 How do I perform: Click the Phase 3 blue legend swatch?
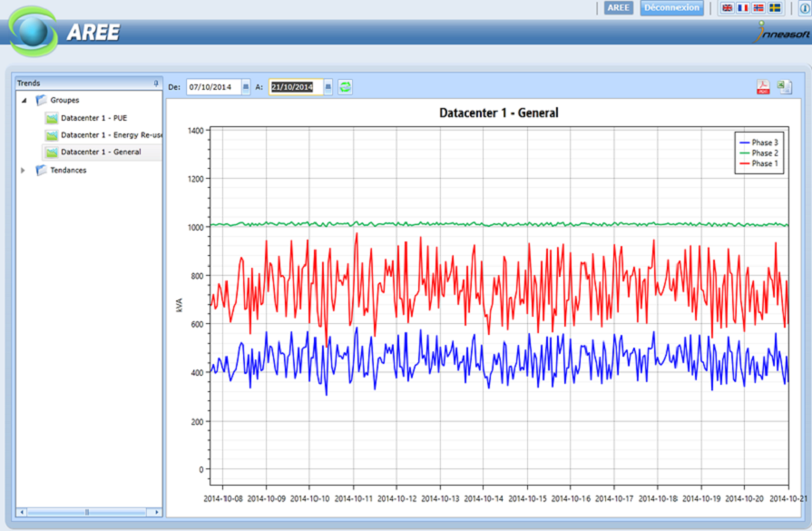click(x=745, y=143)
